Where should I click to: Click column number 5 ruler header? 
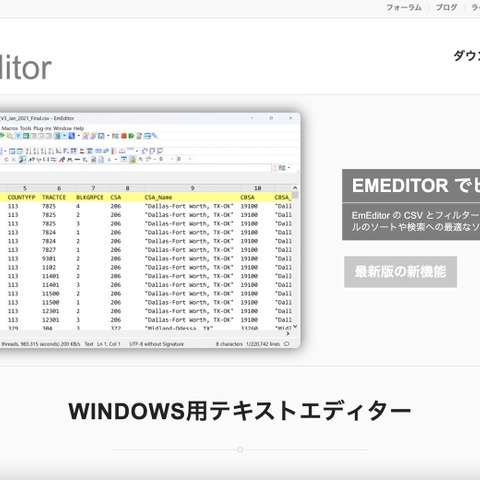tap(25, 188)
